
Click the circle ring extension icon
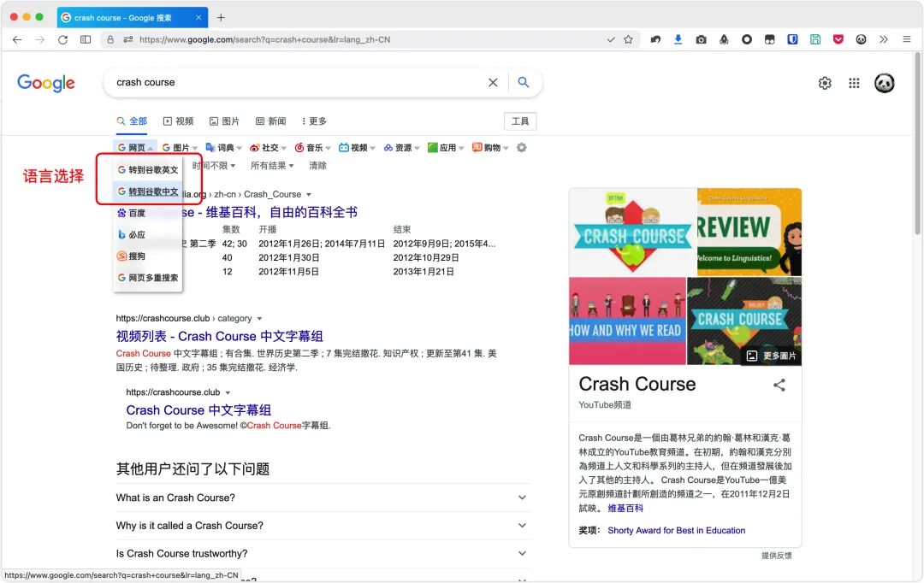[747, 39]
